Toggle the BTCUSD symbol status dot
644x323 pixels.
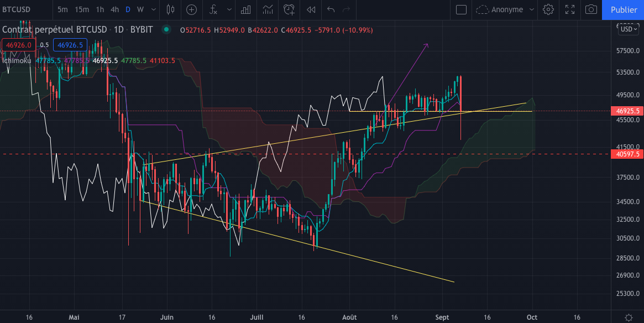pyautogui.click(x=166, y=30)
